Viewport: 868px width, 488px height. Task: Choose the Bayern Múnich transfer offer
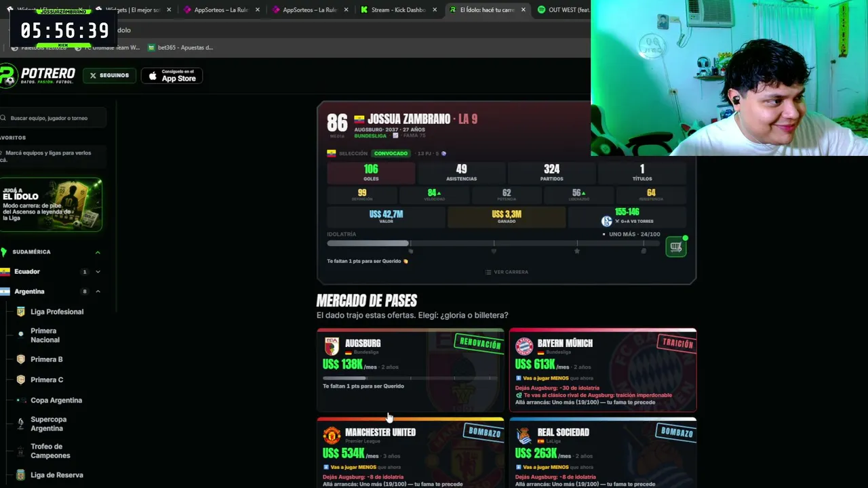coord(603,370)
